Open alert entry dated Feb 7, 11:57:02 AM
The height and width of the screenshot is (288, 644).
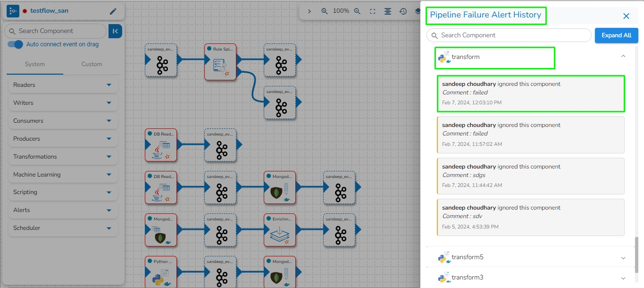(x=531, y=135)
